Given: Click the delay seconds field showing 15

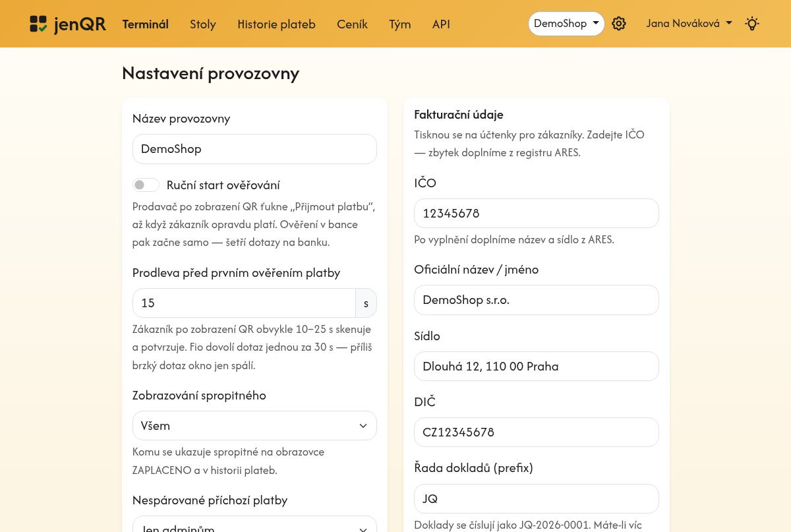Looking at the screenshot, I should (x=244, y=303).
